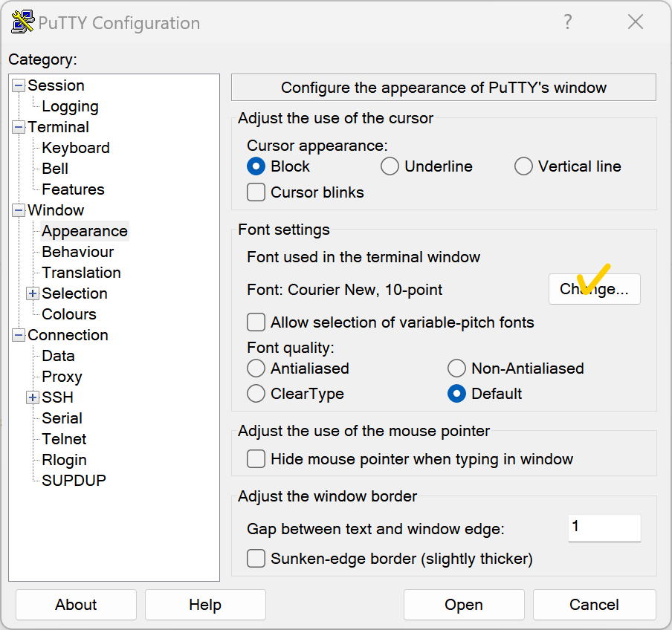This screenshot has height=630, width=672.
Task: Collapse the Connection tree node
Action: click(x=19, y=335)
